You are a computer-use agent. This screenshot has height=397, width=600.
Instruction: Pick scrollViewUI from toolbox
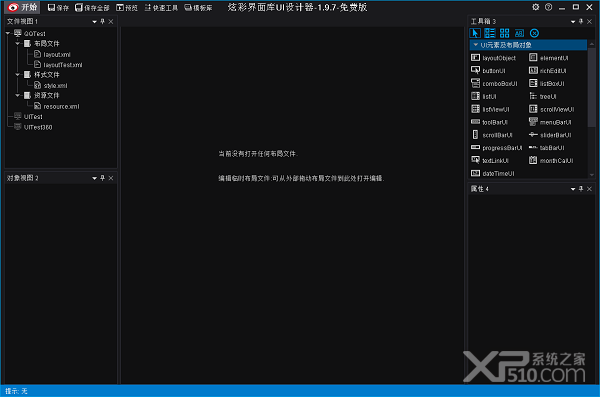(x=552, y=109)
